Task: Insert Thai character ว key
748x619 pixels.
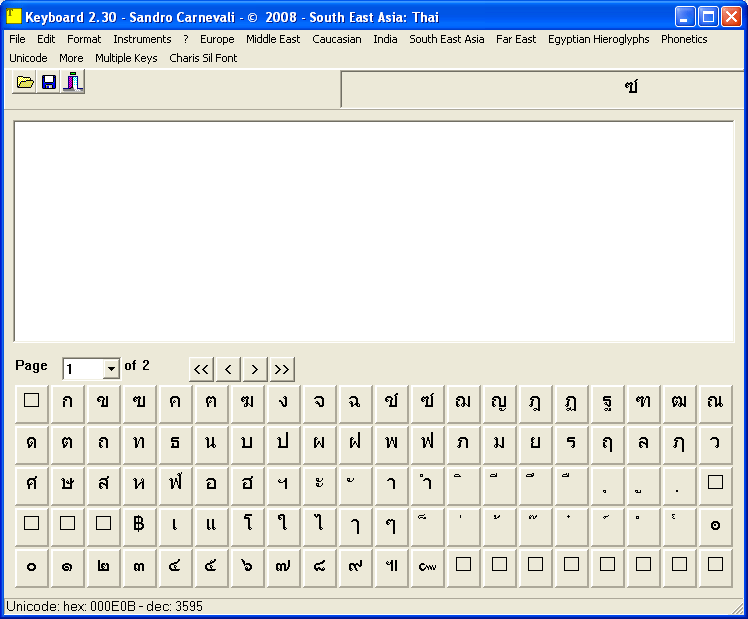Action: [x=715, y=445]
